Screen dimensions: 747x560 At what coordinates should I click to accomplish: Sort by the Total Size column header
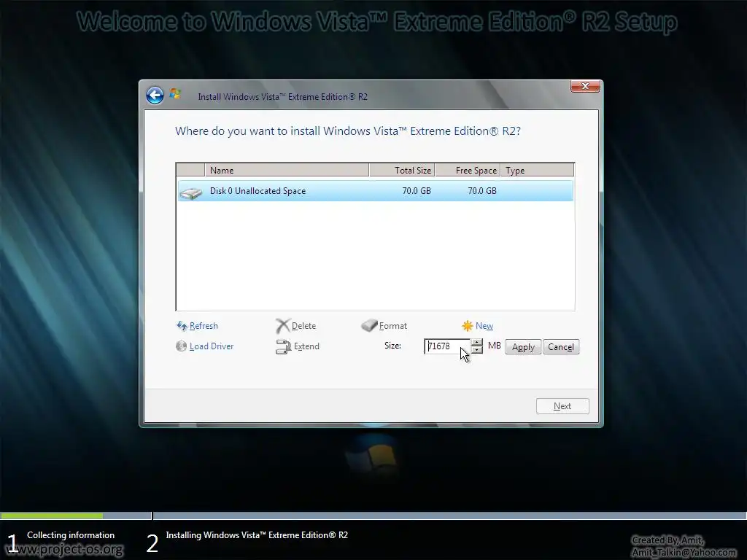[402, 170]
